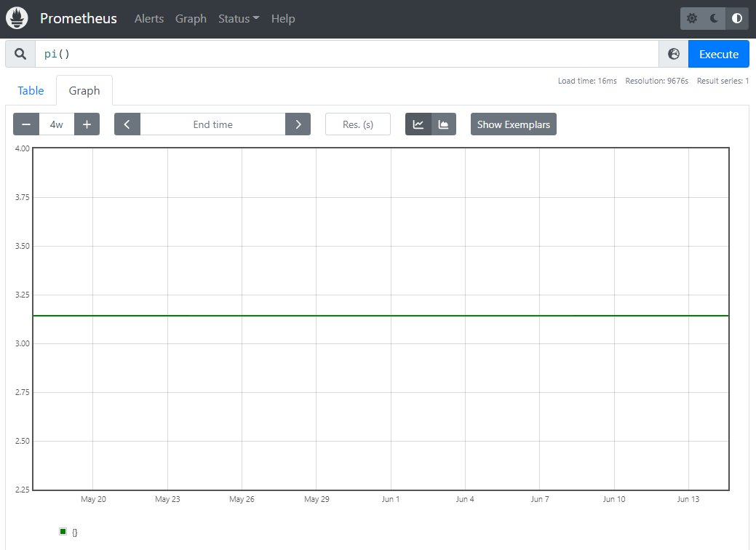This screenshot has width=756, height=550.
Task: Show stacked area graph
Action: coord(444,124)
